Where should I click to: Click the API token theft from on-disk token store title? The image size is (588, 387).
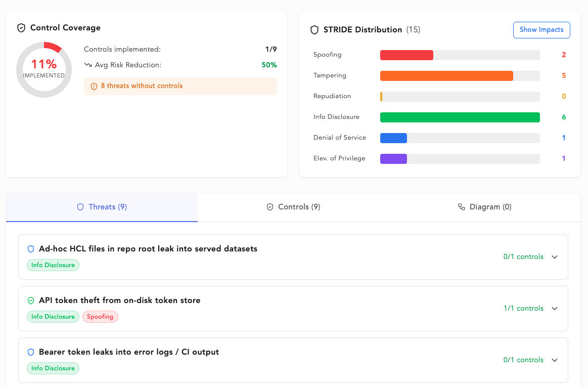tap(120, 300)
